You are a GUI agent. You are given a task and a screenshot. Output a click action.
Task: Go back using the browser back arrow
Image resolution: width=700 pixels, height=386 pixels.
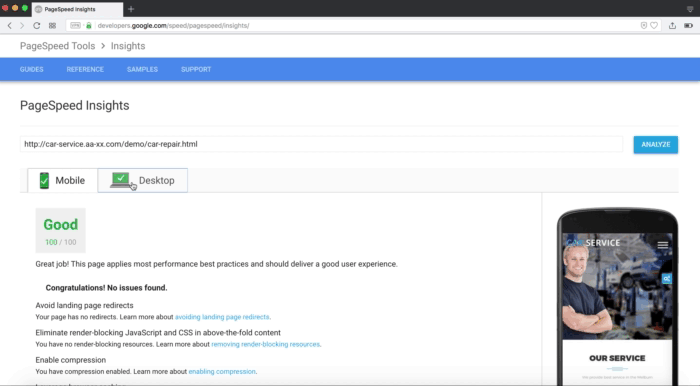click(9, 25)
